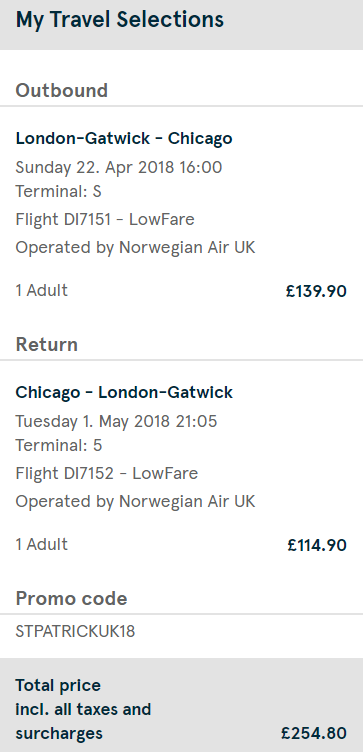This screenshot has width=363, height=752.
Task: Click the return 1 Adult label
Action: tap(42, 544)
